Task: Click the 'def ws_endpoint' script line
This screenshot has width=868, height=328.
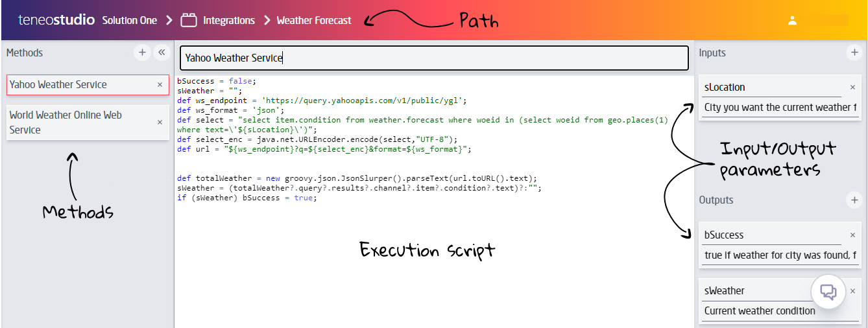Action: coord(322,100)
